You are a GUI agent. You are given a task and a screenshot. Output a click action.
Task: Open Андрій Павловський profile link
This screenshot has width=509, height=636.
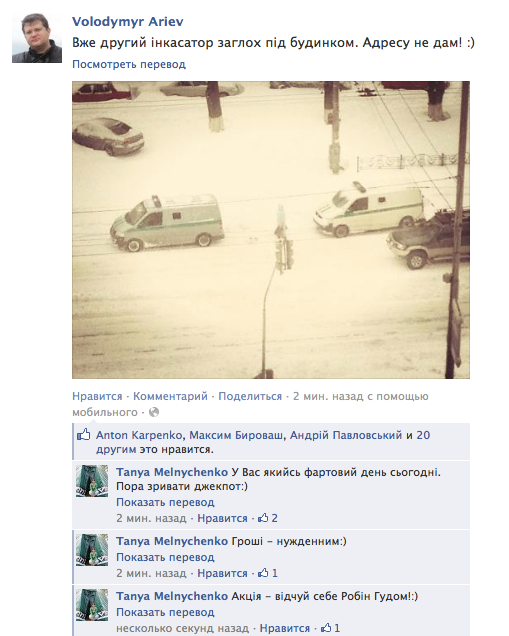point(346,435)
